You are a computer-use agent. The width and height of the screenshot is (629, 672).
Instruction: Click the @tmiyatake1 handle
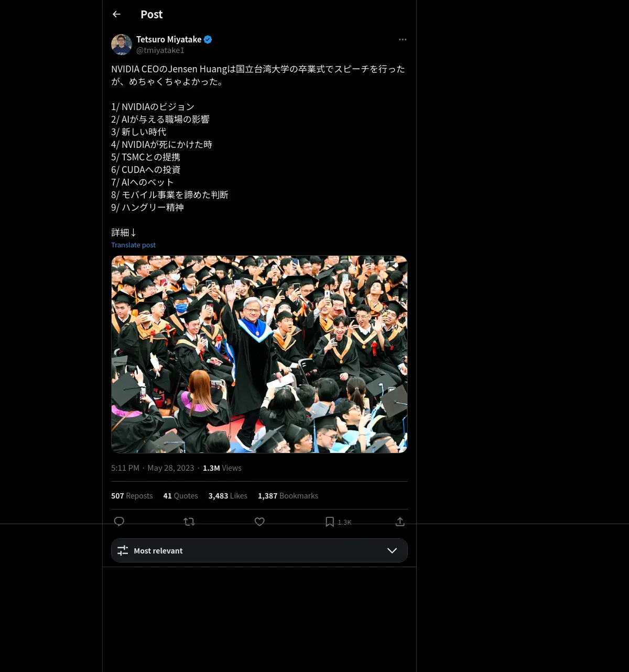160,50
